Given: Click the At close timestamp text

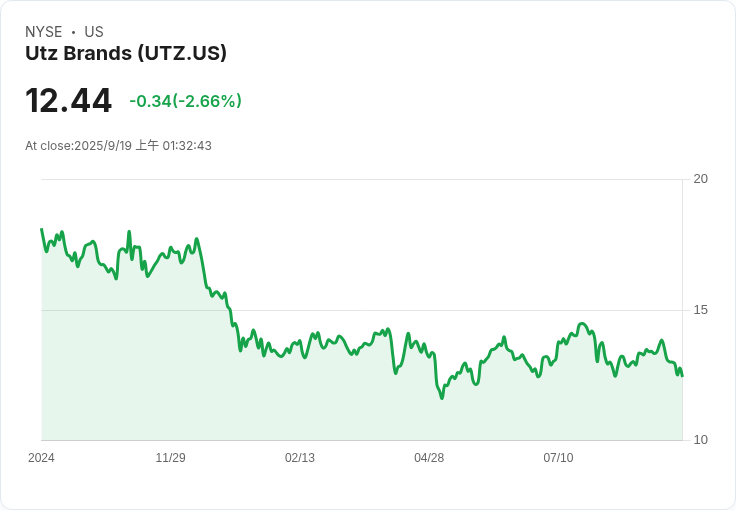Looking at the screenshot, I should click(x=118, y=146).
